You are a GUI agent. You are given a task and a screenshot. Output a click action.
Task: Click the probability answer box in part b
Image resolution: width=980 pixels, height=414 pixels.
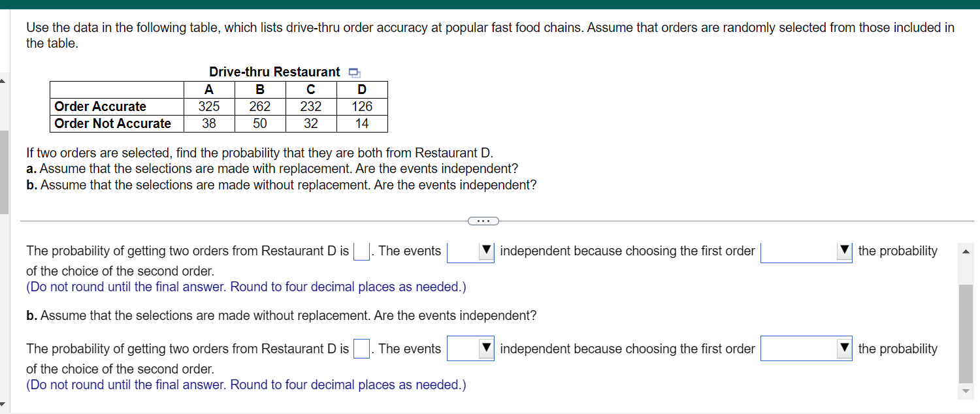(361, 348)
